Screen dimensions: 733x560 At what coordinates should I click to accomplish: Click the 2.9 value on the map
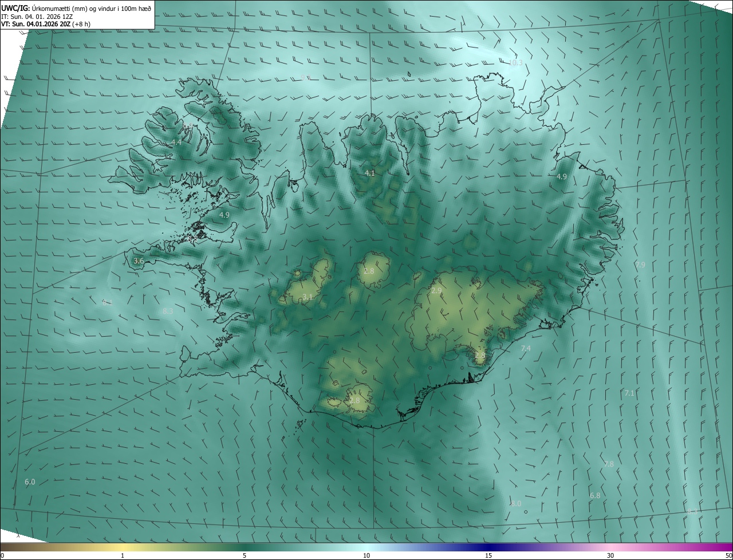click(x=436, y=291)
